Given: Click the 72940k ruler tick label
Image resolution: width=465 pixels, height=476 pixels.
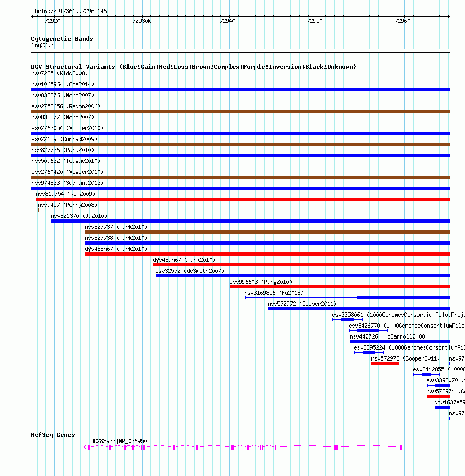Looking at the screenshot, I should tap(229, 21).
